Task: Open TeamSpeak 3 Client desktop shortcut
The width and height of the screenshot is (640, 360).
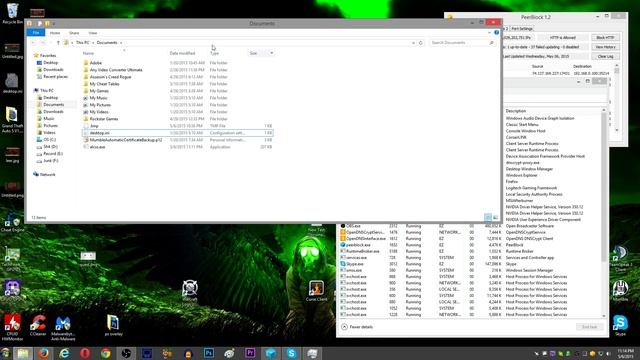Action: pyautogui.click(x=620, y=258)
